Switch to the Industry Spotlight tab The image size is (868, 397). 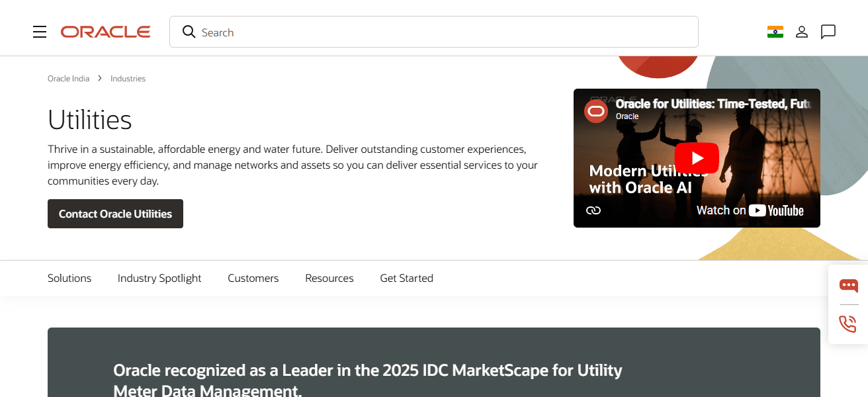pyautogui.click(x=159, y=278)
